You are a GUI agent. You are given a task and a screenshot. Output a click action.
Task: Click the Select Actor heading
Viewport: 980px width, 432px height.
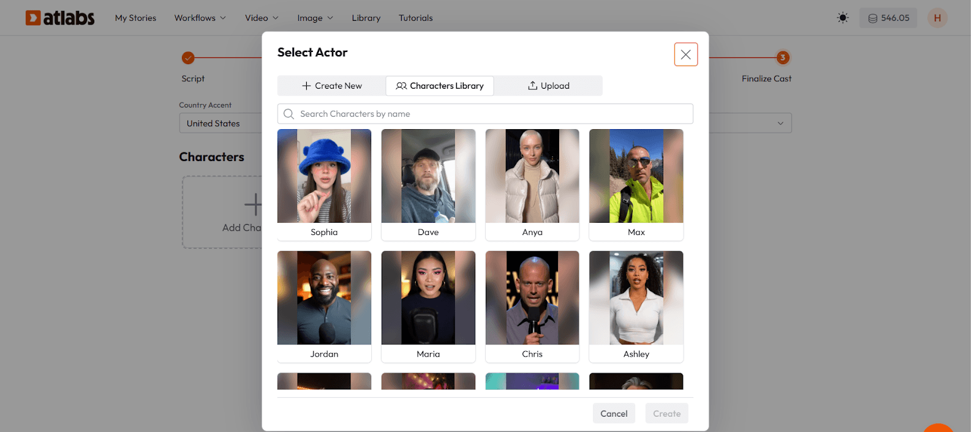point(312,53)
